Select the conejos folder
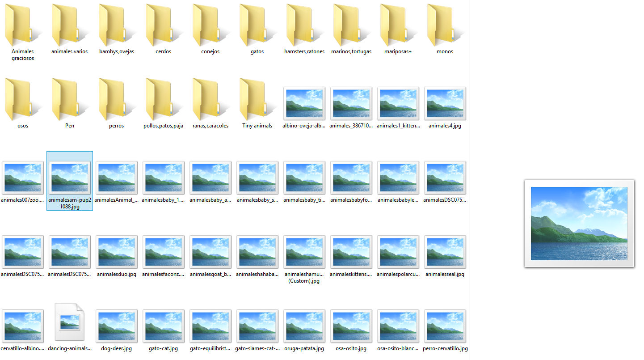Image resolution: width=644 pixels, height=360 pixels. [x=210, y=26]
